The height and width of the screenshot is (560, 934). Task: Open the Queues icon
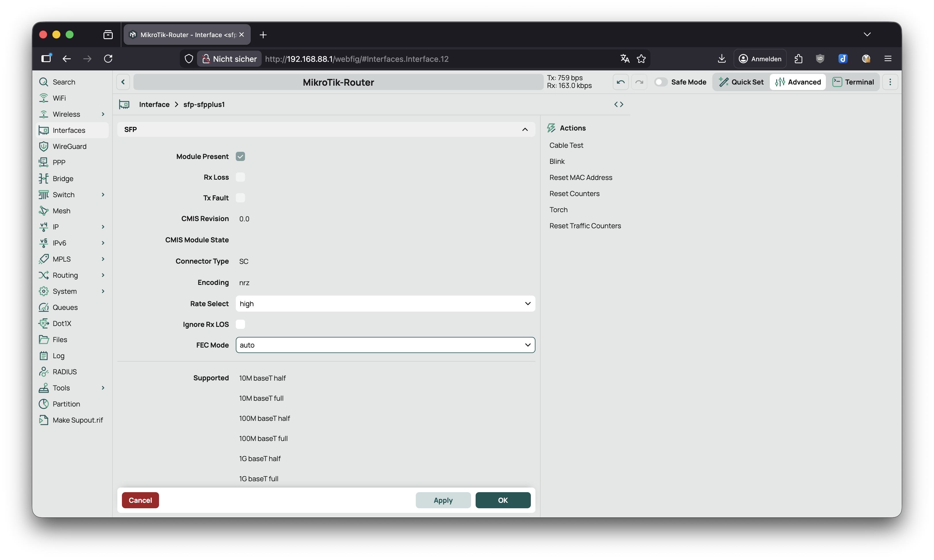(43, 307)
